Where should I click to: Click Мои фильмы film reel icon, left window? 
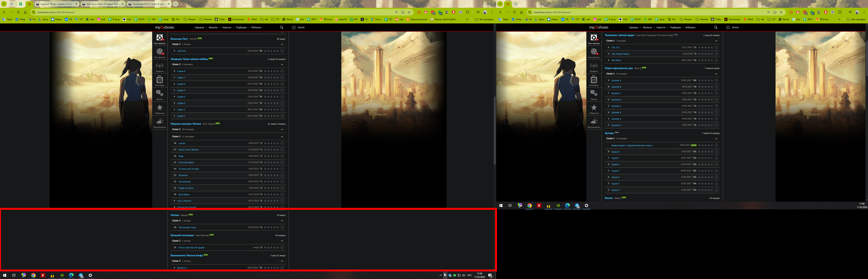(160, 52)
